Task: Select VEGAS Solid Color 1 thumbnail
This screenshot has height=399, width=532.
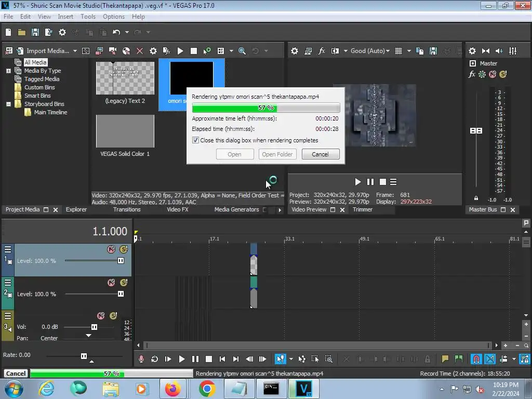Action: (125, 131)
